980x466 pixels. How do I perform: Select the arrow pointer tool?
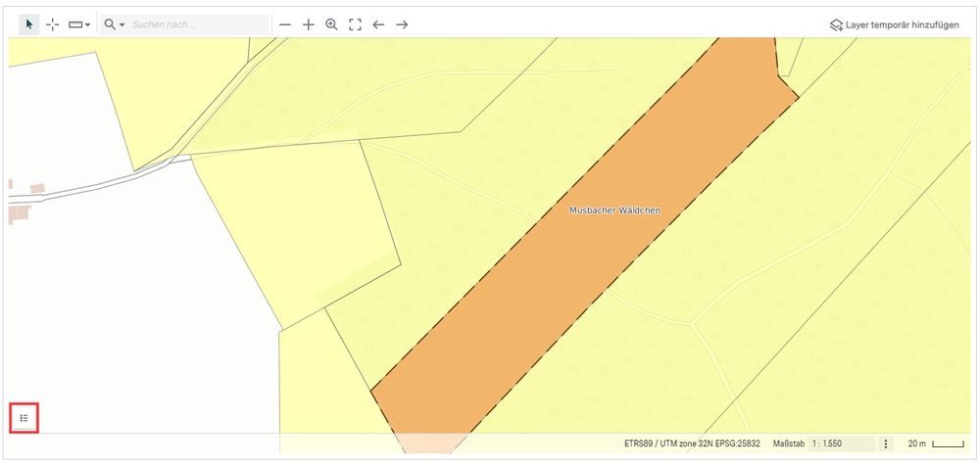pos(29,23)
